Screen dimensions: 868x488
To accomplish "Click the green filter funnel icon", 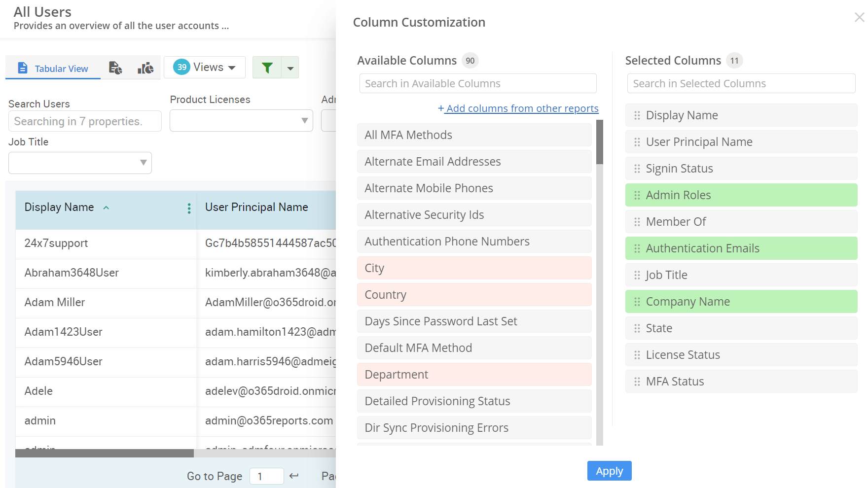I will 267,68.
